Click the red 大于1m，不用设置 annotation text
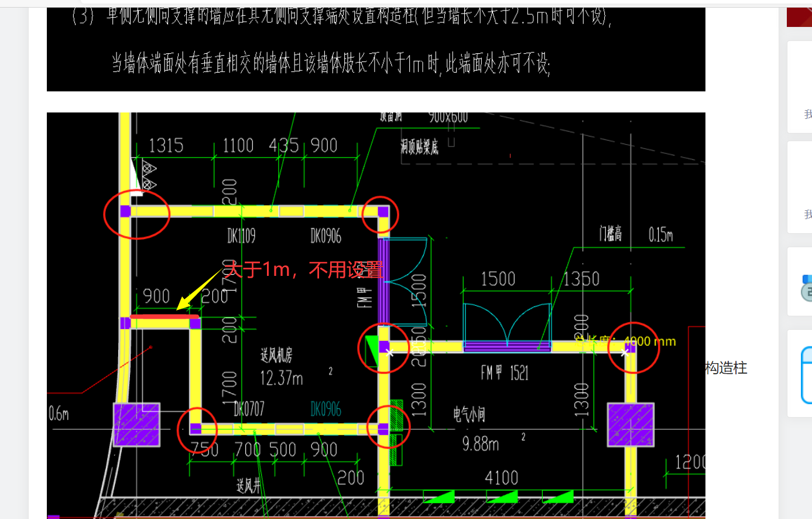 [x=304, y=269]
